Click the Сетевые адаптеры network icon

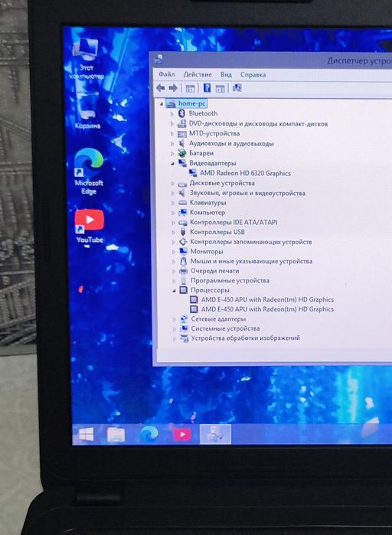pos(184,319)
